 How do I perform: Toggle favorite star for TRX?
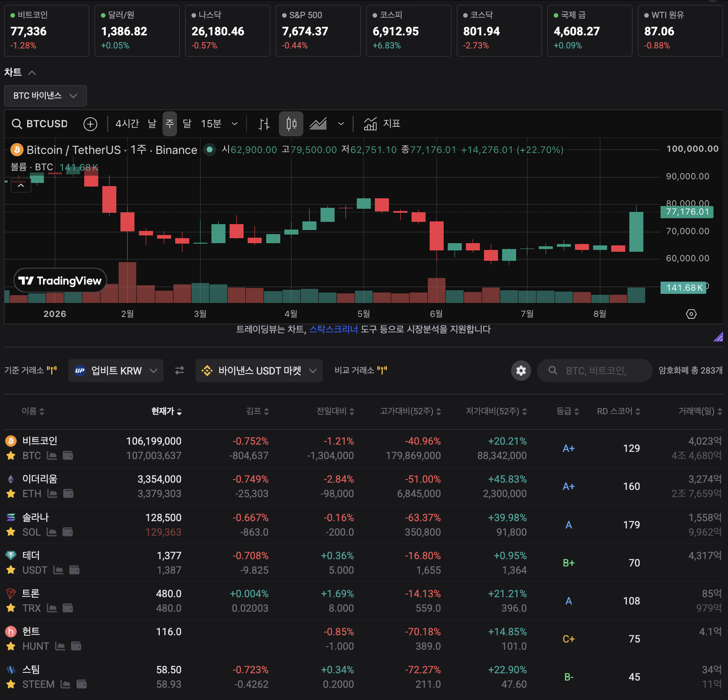(11, 608)
